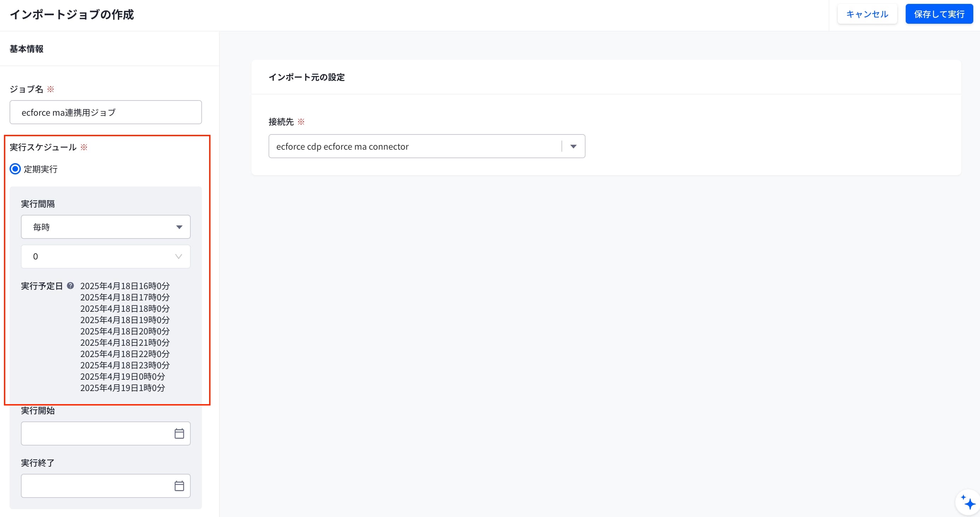Screen dimensions: 980x517
Task: Click the インポートジョブの作成 page title
Action: (x=72, y=15)
